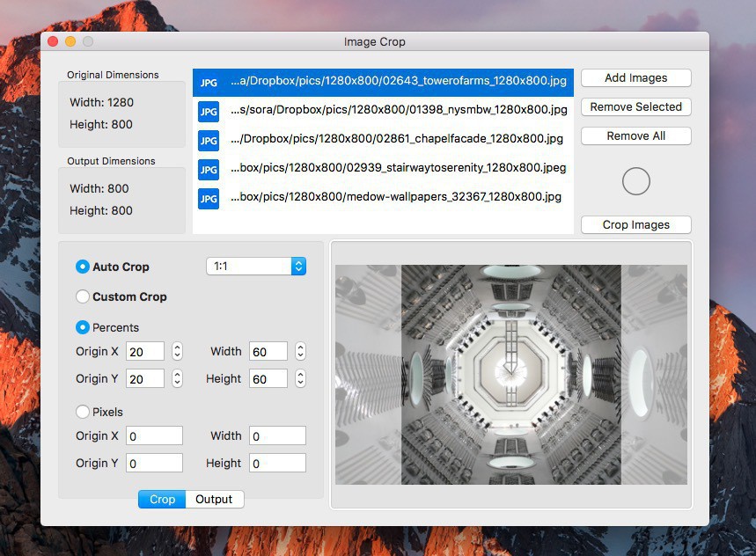Click the percent Origin X stepper
Screen dimensions: 756x556
[177, 351]
